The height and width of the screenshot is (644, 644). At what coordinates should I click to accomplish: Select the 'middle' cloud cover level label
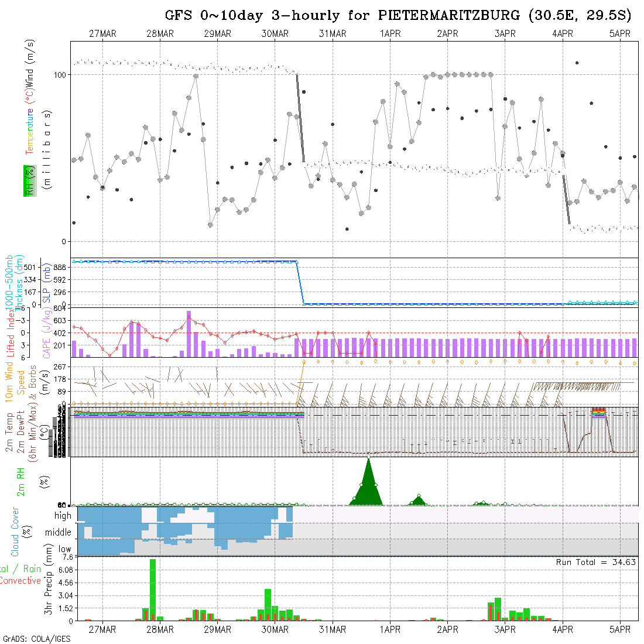coord(59,533)
